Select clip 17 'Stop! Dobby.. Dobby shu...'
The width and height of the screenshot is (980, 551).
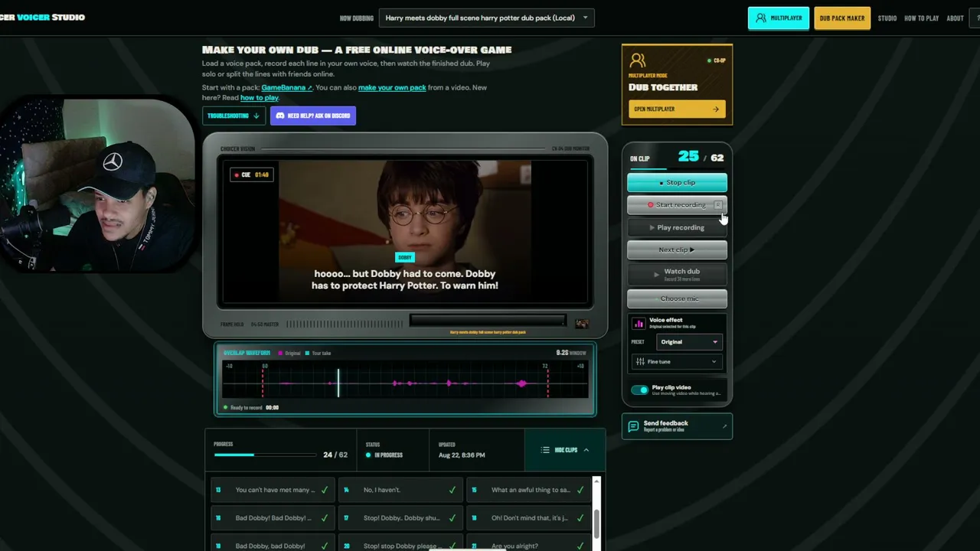point(401,518)
